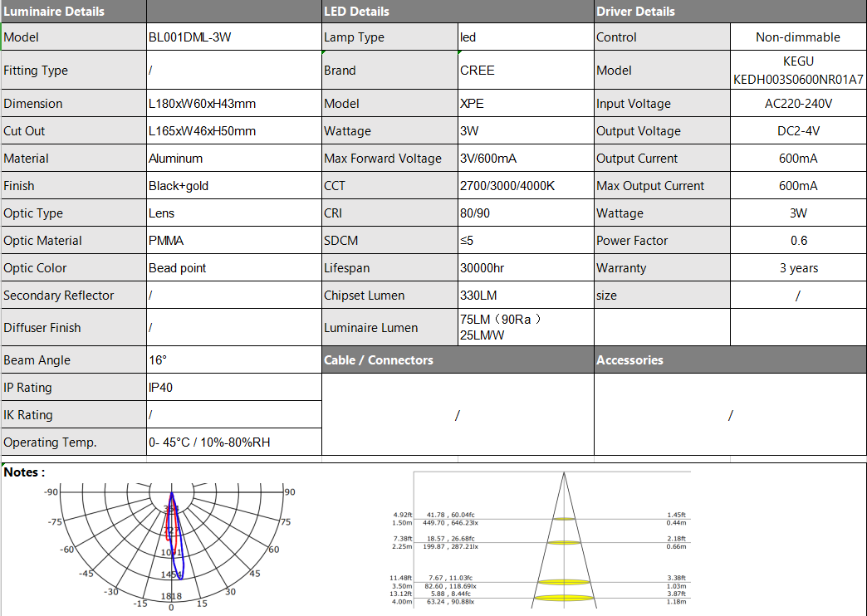Click the 'Max Forward Voltage' label cell
The width and height of the screenshot is (867, 616).
[x=389, y=158]
